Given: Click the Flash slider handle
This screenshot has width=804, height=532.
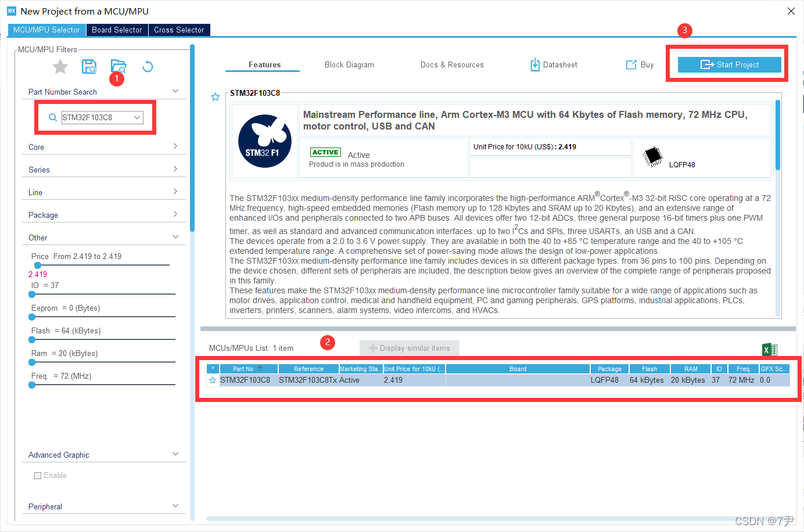Looking at the screenshot, I should (x=32, y=340).
